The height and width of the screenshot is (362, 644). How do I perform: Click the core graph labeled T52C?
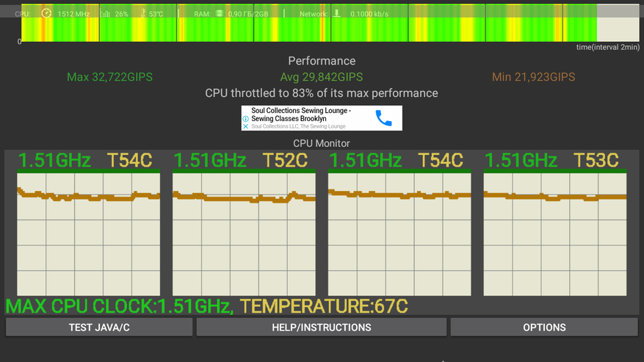point(244,234)
